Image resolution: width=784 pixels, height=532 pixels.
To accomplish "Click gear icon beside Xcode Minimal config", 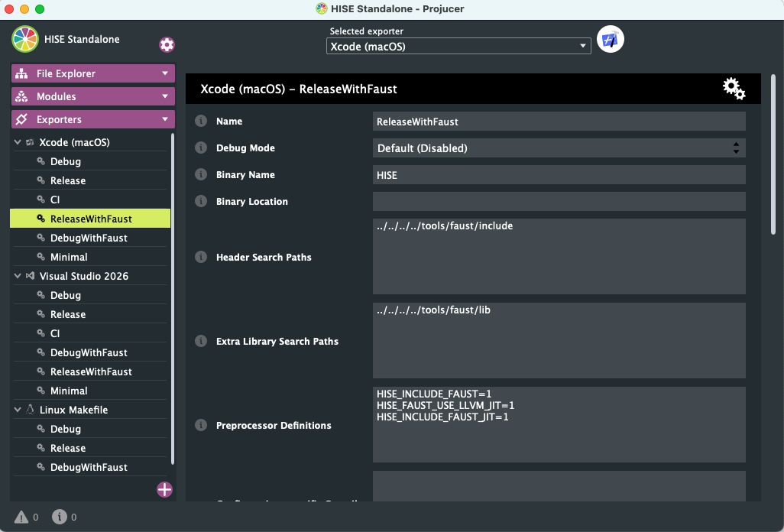I will (41, 257).
